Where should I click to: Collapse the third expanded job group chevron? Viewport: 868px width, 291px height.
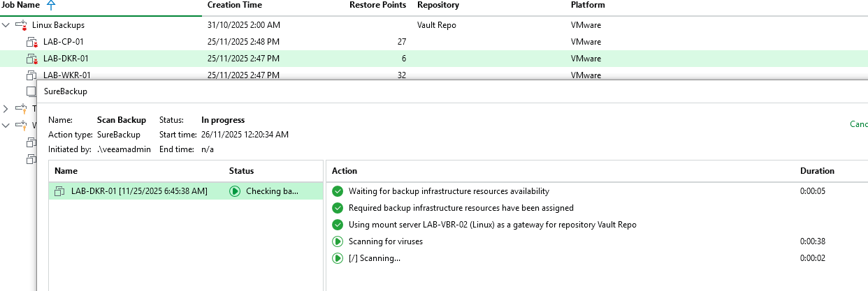point(6,126)
